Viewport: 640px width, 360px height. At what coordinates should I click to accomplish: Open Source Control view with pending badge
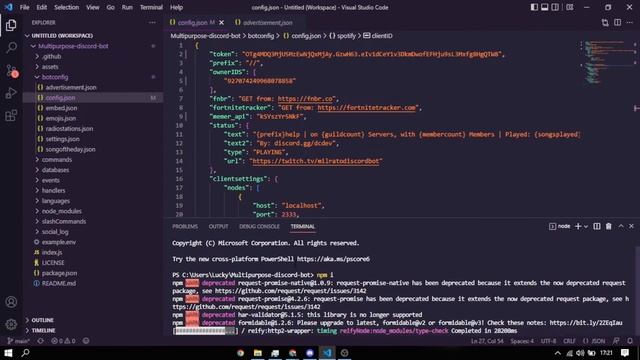click(x=11, y=71)
